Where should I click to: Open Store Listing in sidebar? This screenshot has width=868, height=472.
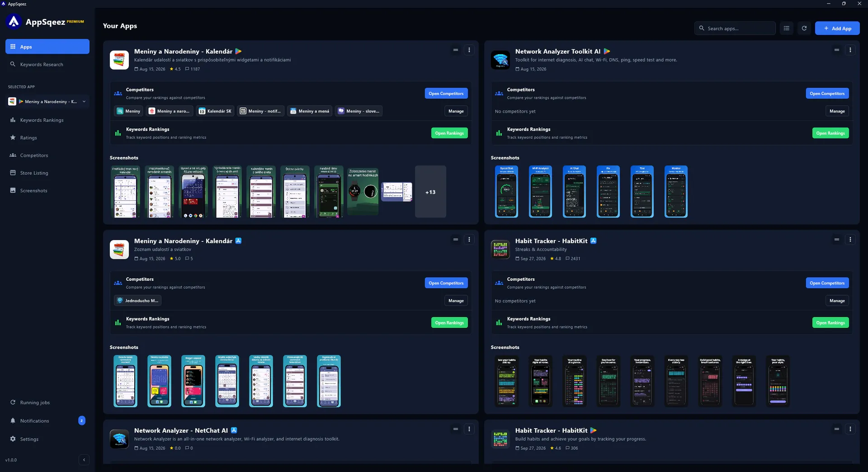(x=47, y=173)
